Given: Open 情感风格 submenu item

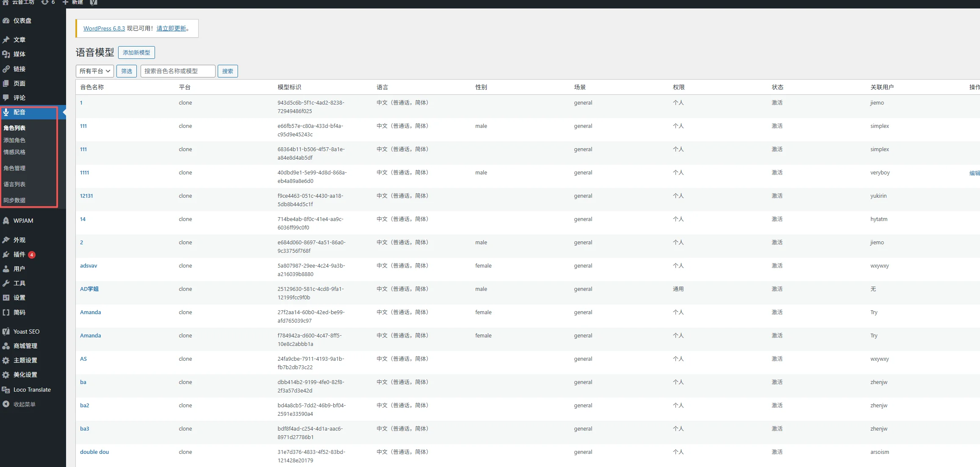Looking at the screenshot, I should click(x=14, y=152).
